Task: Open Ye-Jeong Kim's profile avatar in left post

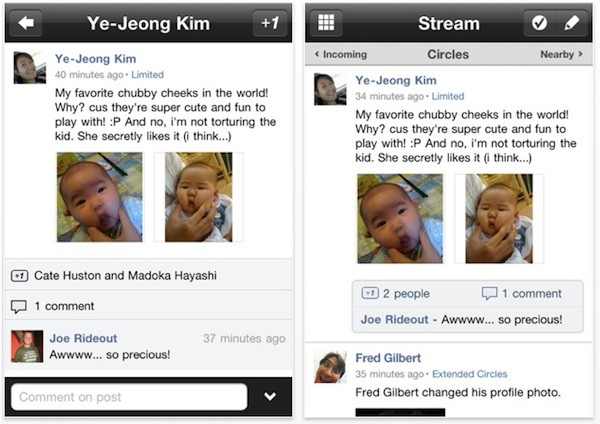Action: (x=29, y=67)
